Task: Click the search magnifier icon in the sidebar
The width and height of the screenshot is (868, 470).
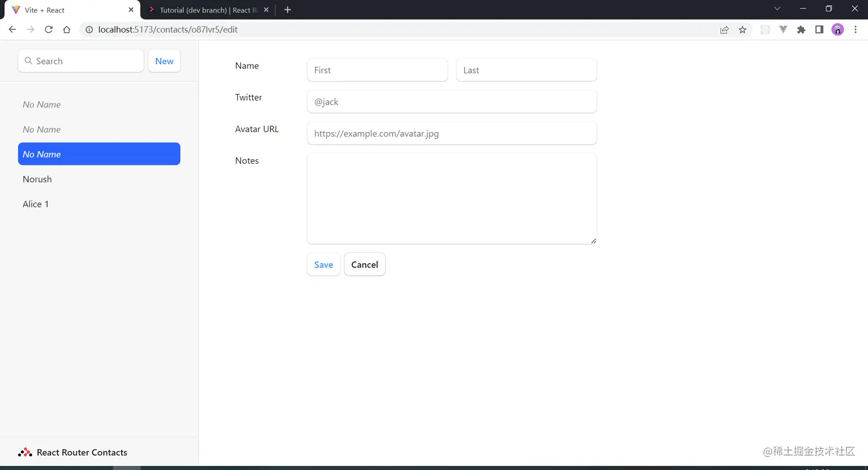Action: coord(28,61)
